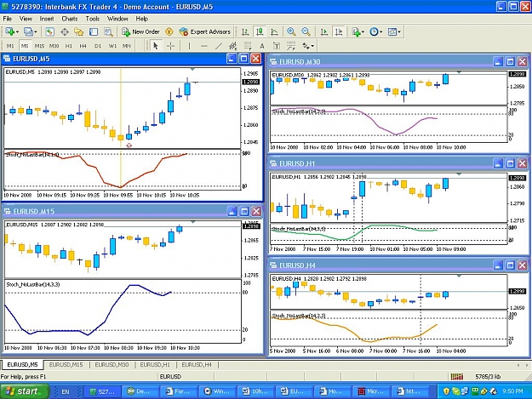Screen dimensions: 532x399
Task: Switch to the EURUSD,M30 bottom tab
Action: coord(112,365)
